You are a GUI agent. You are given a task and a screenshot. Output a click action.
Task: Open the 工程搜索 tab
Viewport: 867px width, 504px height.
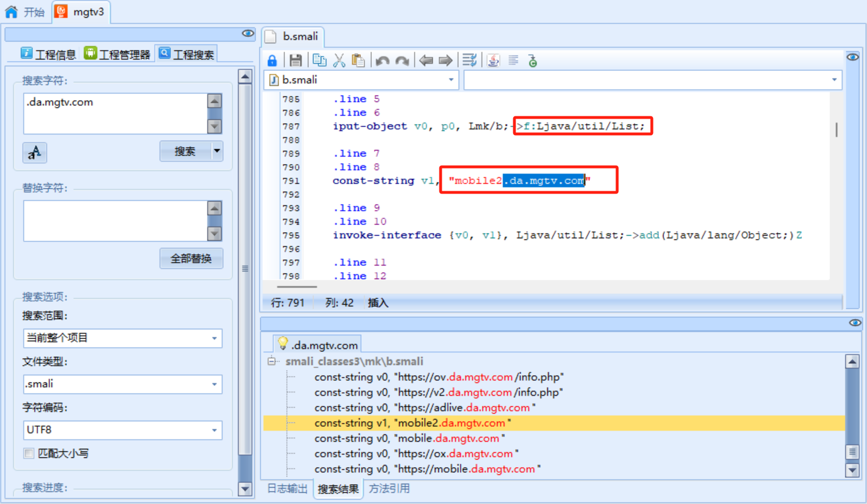pos(186,54)
